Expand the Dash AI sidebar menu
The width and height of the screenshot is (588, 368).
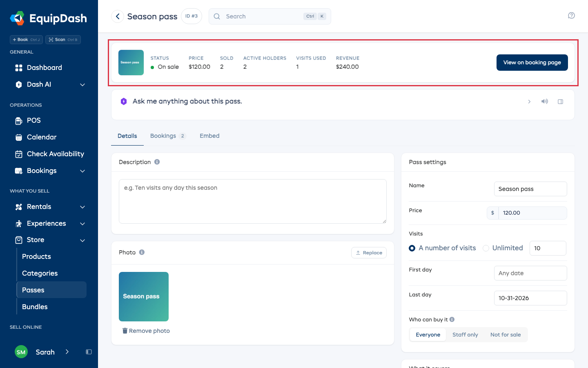[82, 85]
